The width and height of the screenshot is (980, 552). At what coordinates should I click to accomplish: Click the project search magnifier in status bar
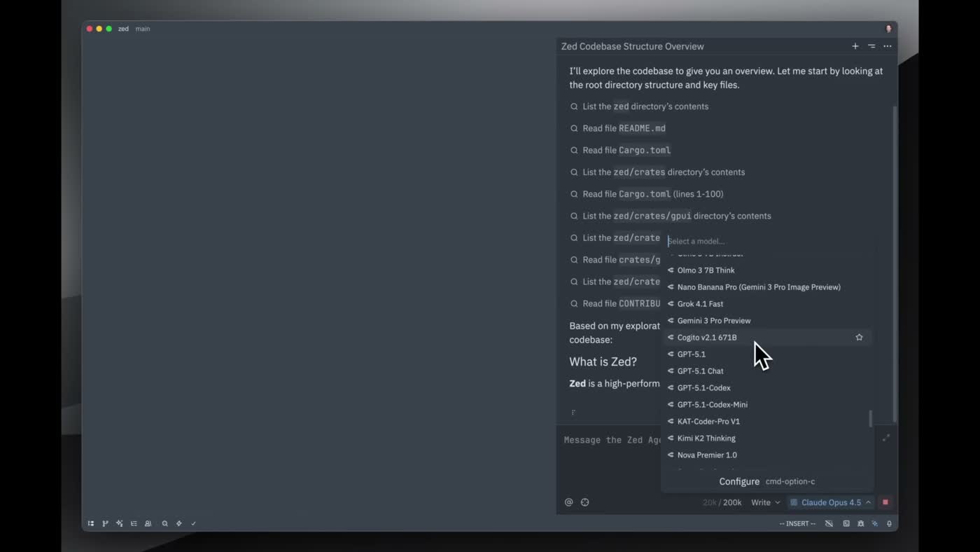coord(165,523)
